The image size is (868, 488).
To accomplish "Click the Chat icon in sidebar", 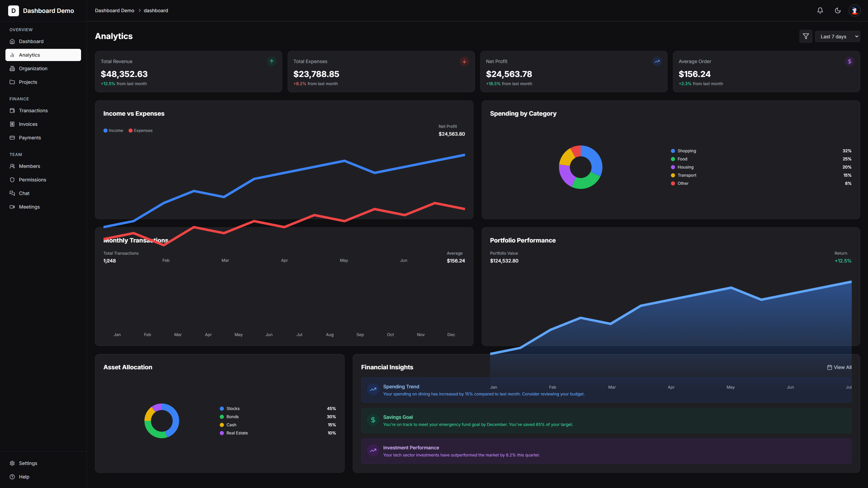I will pos(12,193).
